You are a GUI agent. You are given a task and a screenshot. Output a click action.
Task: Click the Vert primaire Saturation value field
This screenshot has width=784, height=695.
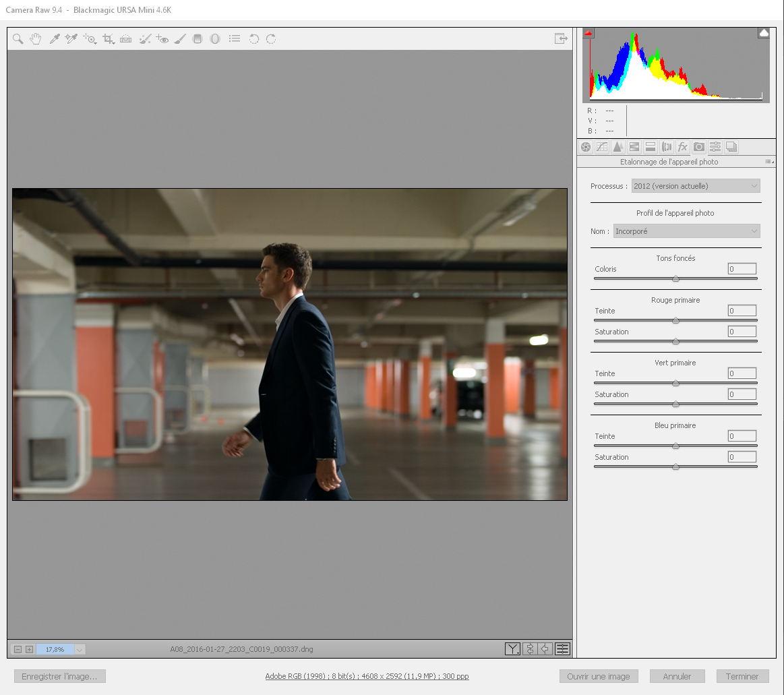742,394
